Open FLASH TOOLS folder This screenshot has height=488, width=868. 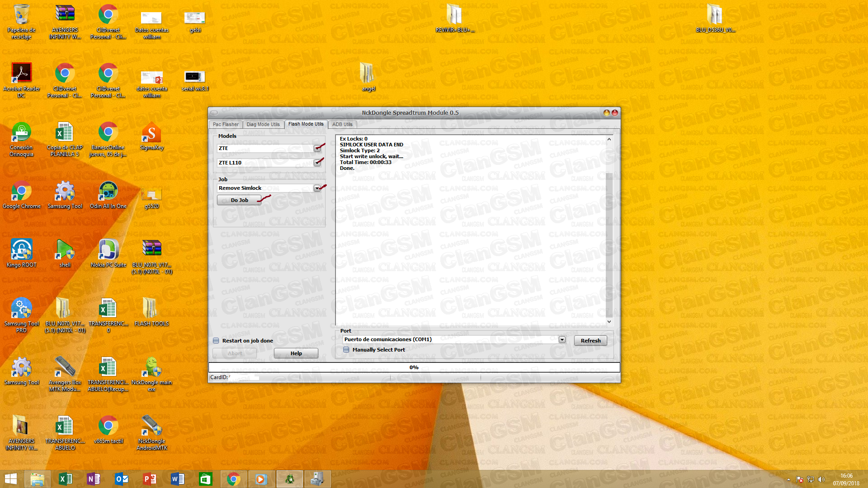click(151, 313)
